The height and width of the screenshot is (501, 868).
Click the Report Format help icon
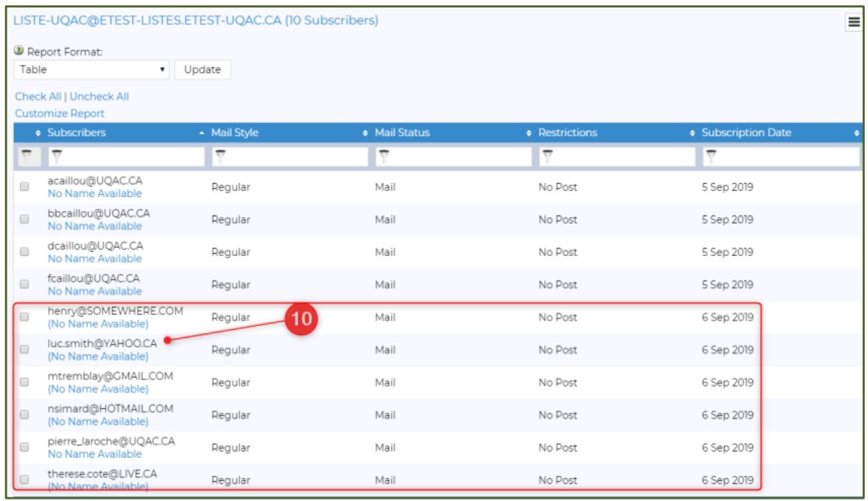click(x=19, y=52)
